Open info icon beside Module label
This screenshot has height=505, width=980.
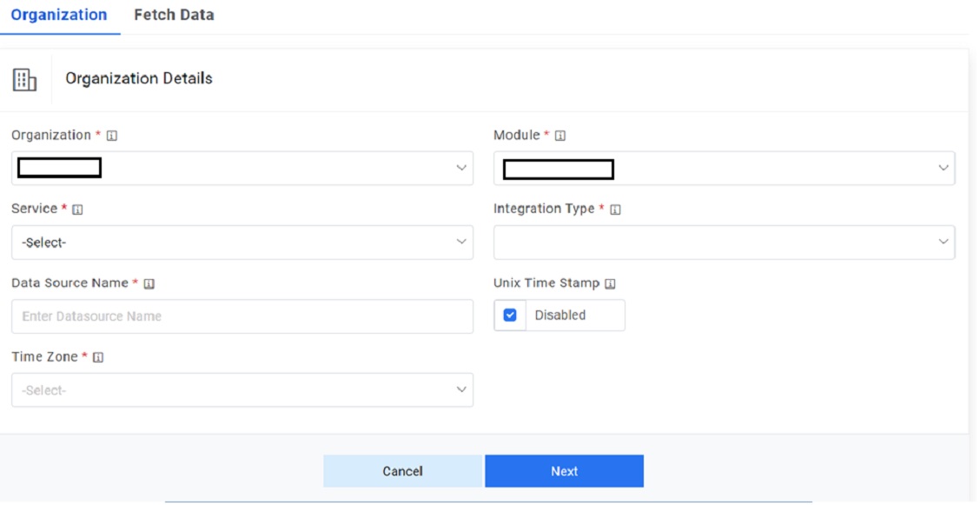coord(560,136)
